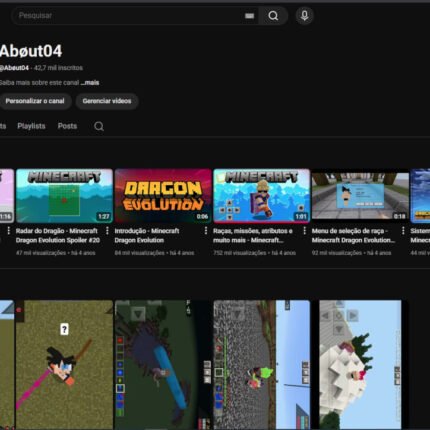The width and height of the screenshot is (430, 430).
Task: Open Raças, missões, atributos video thumbnail
Action: coord(262,196)
